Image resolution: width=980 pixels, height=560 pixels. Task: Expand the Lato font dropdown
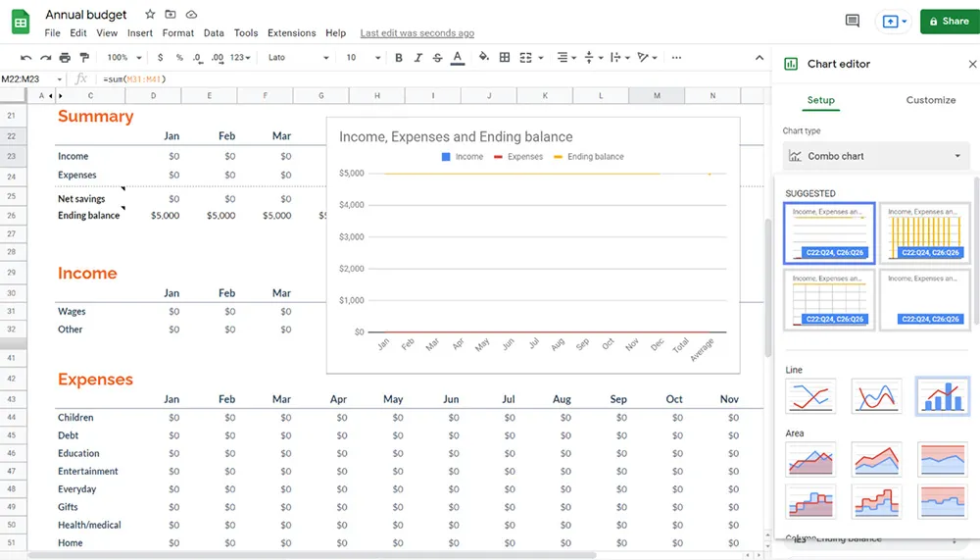pyautogui.click(x=300, y=58)
